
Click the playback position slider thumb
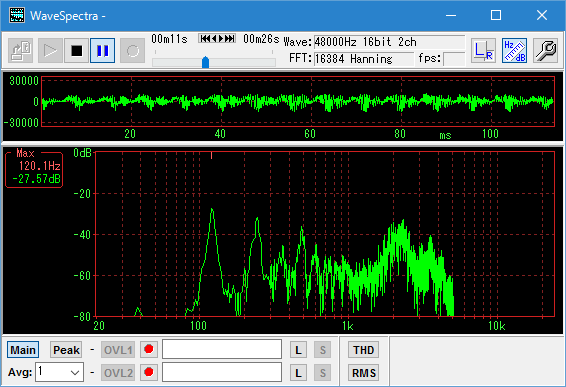(205, 62)
